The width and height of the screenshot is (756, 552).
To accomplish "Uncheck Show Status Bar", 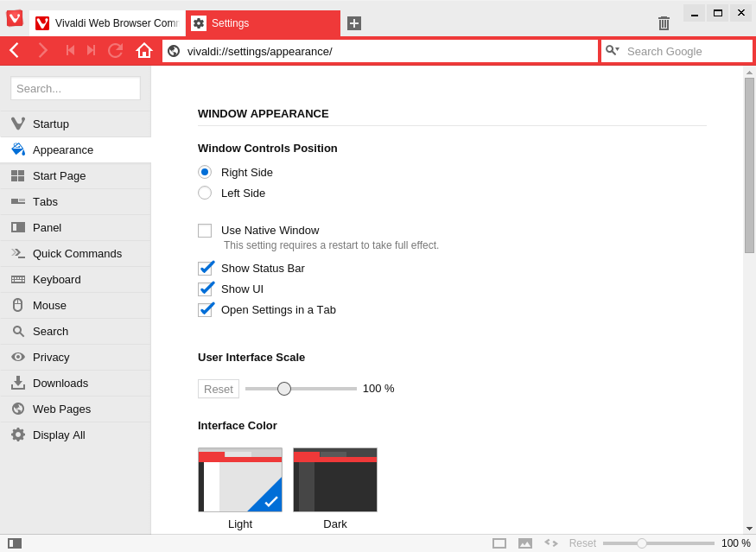I will 206,268.
